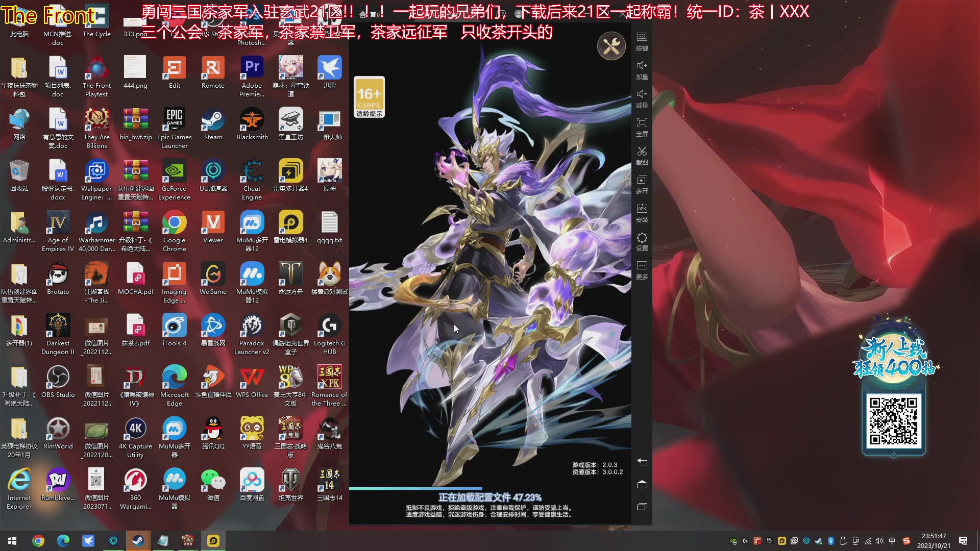Select the RimWorld desktop icon
980x551 pixels.
click(58, 433)
